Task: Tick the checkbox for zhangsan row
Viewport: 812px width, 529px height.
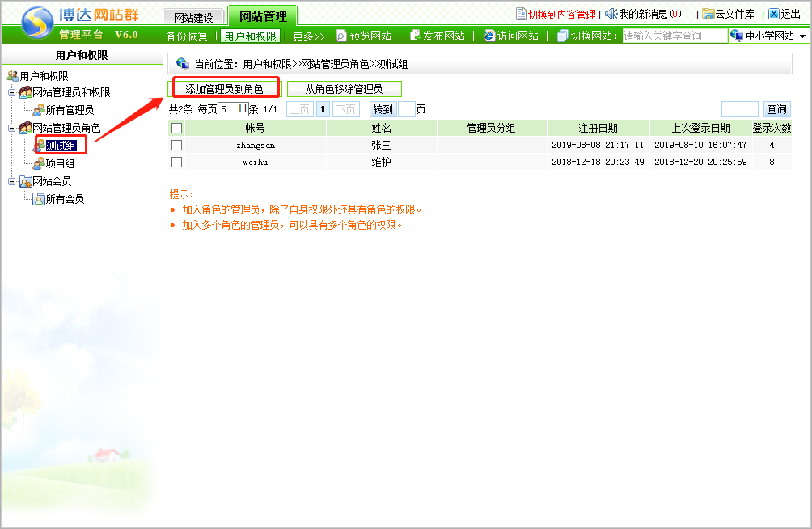Action: point(177,145)
